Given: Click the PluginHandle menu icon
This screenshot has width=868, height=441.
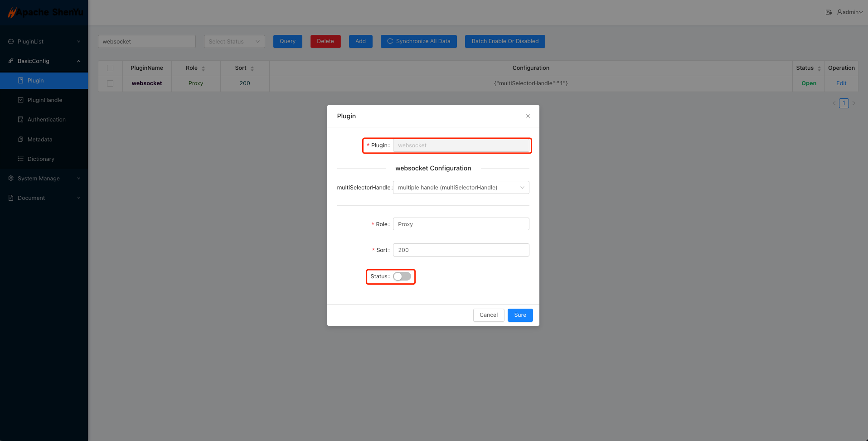Looking at the screenshot, I should point(20,100).
